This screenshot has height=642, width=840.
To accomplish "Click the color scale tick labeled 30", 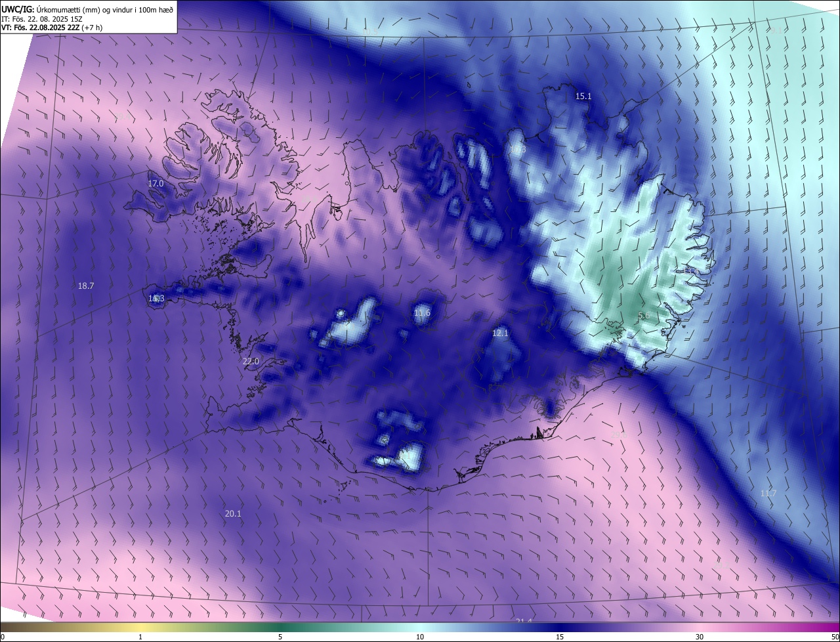I will (x=700, y=637).
